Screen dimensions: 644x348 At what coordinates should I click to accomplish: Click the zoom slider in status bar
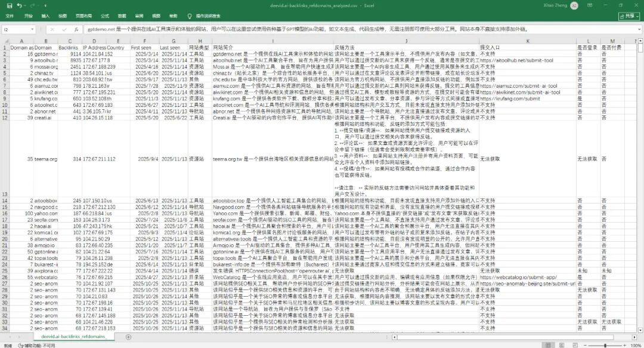pos(605,345)
